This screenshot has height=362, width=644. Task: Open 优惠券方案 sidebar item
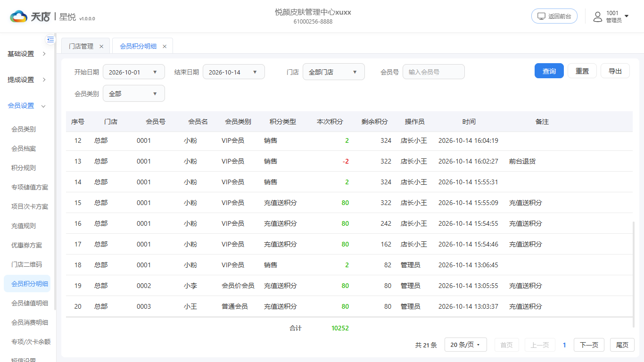coord(27,245)
